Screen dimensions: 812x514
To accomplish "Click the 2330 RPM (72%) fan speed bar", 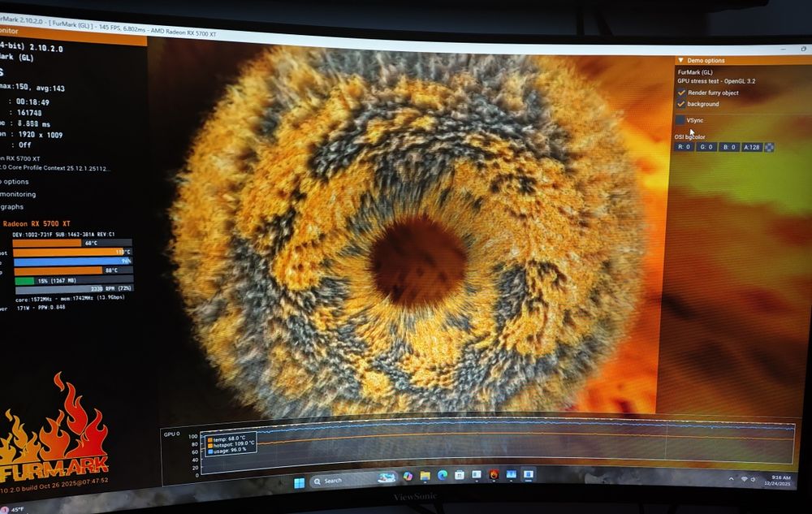I will click(x=74, y=289).
